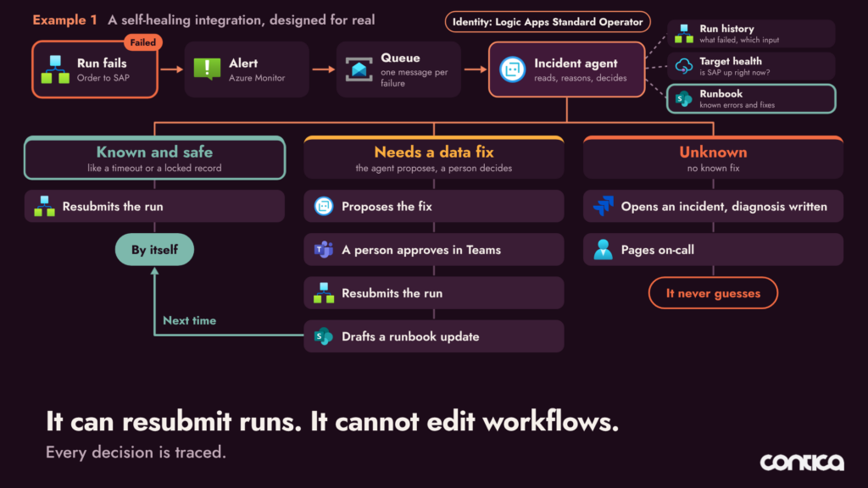868x488 pixels.
Task: Click headline "It can resubmit runs. It cannot edit workflows."
Action: (332, 422)
